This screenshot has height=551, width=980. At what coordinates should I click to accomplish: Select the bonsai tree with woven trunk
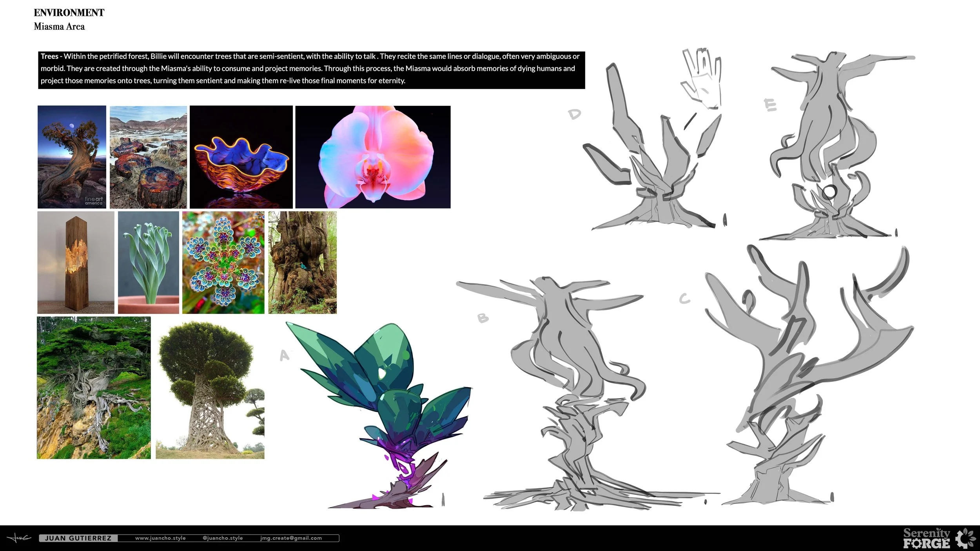[x=210, y=388]
